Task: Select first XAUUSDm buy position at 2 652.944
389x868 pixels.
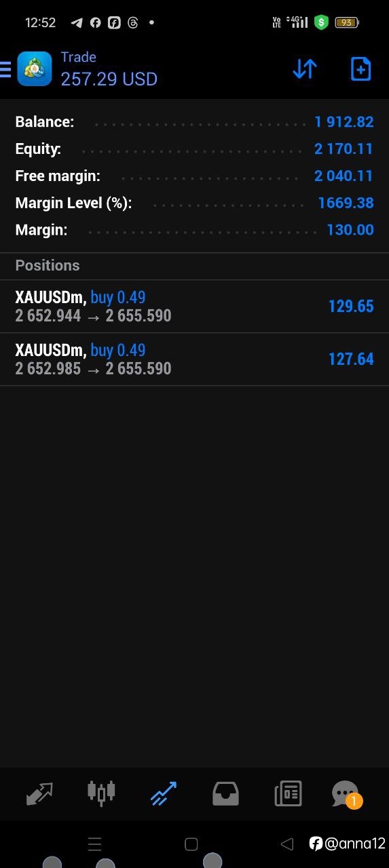Action: (x=194, y=307)
